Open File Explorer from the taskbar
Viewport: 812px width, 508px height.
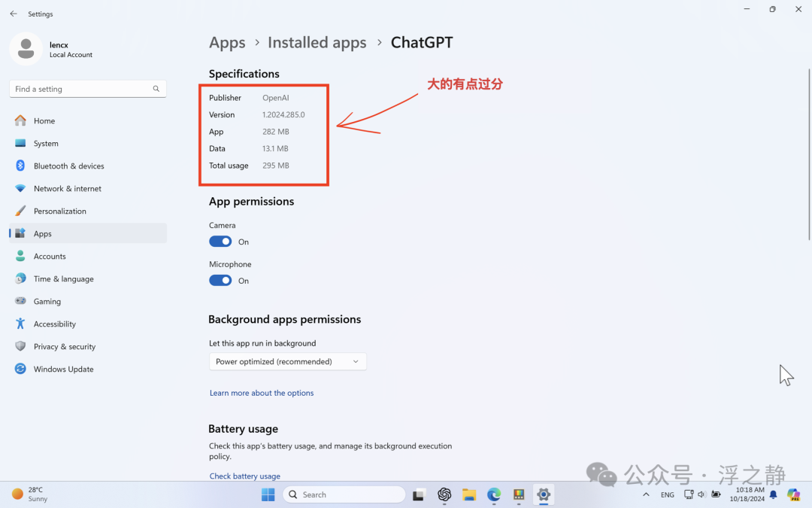point(469,494)
